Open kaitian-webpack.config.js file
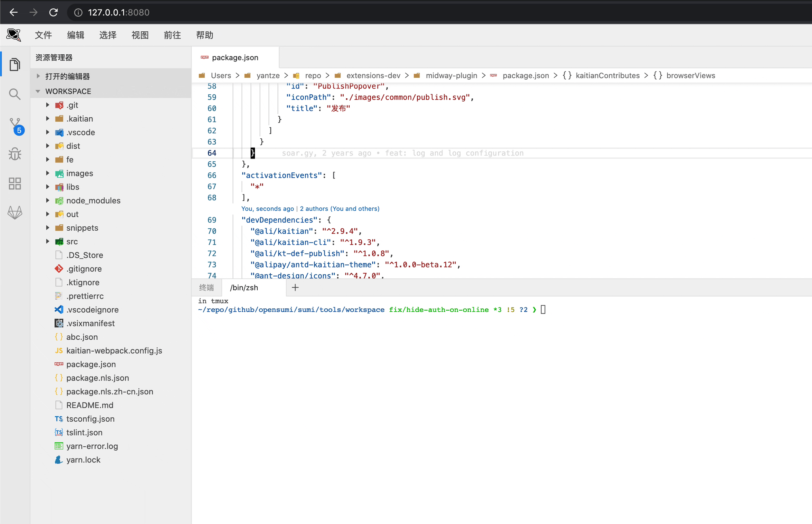Screen dimensions: 812x524 [114, 351]
